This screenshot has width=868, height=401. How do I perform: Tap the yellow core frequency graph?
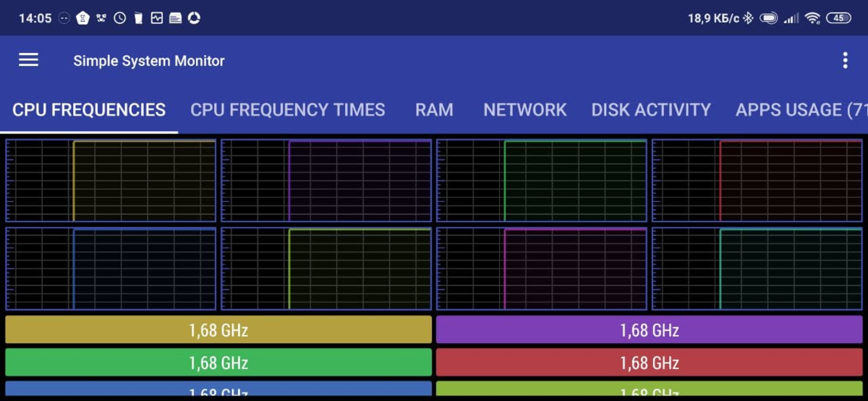point(111,180)
